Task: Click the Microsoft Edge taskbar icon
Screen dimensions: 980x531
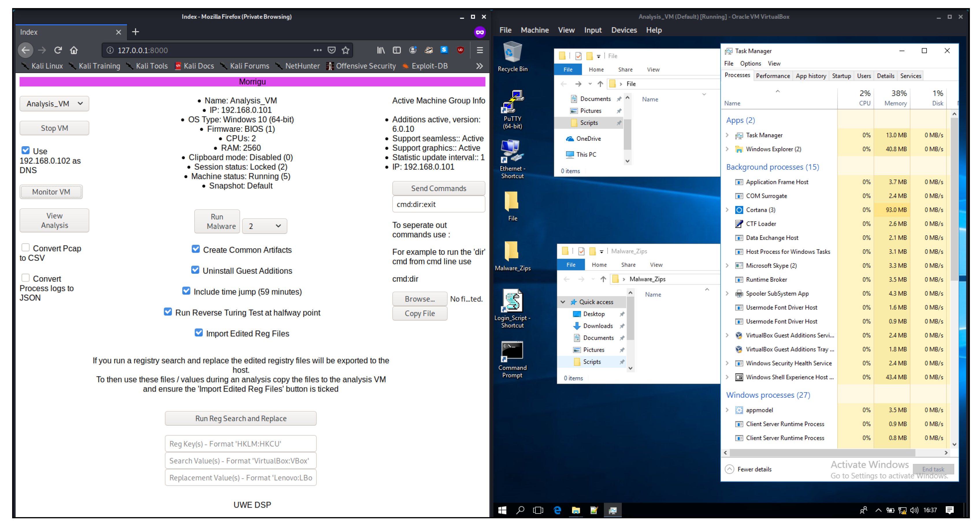Action: point(557,510)
